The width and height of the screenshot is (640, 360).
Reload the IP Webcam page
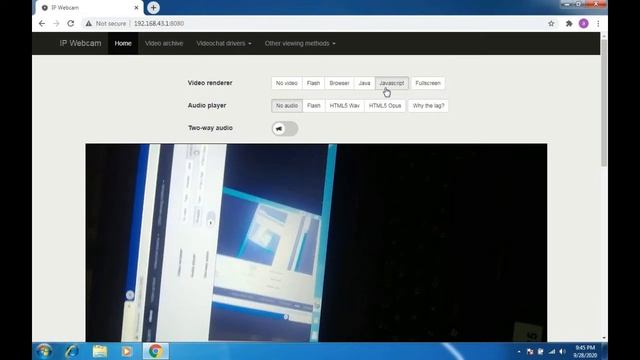click(71, 24)
